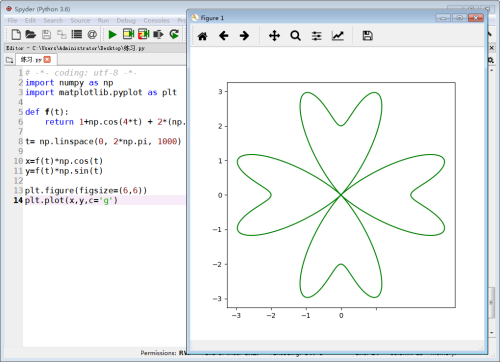Screen dimensions: 500x362
Task: Open the Consoles menu
Action: click(x=156, y=20)
